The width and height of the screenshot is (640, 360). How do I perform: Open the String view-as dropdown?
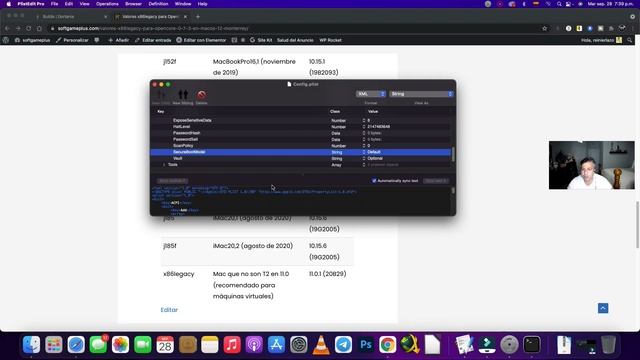point(421,94)
